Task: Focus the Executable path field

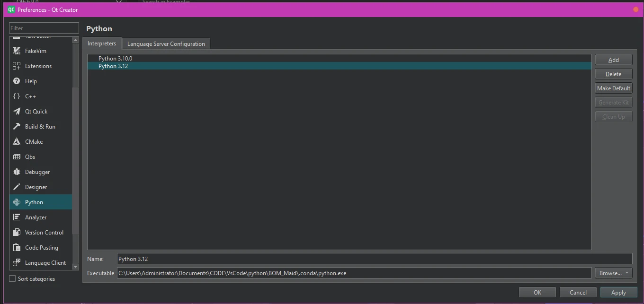Action: pyautogui.click(x=354, y=273)
